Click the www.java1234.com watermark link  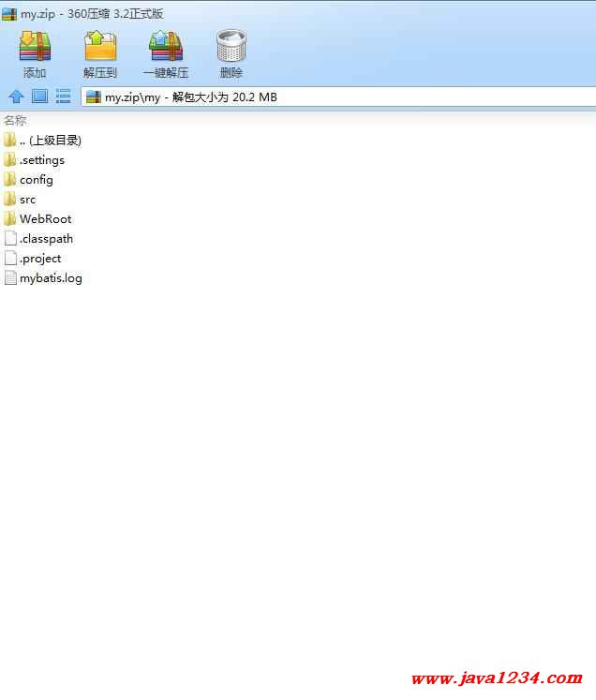tap(497, 678)
